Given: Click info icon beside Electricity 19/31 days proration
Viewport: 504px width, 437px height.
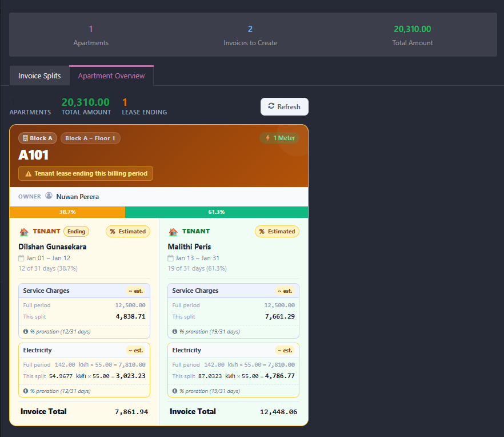Looking at the screenshot, I should click(x=175, y=391).
